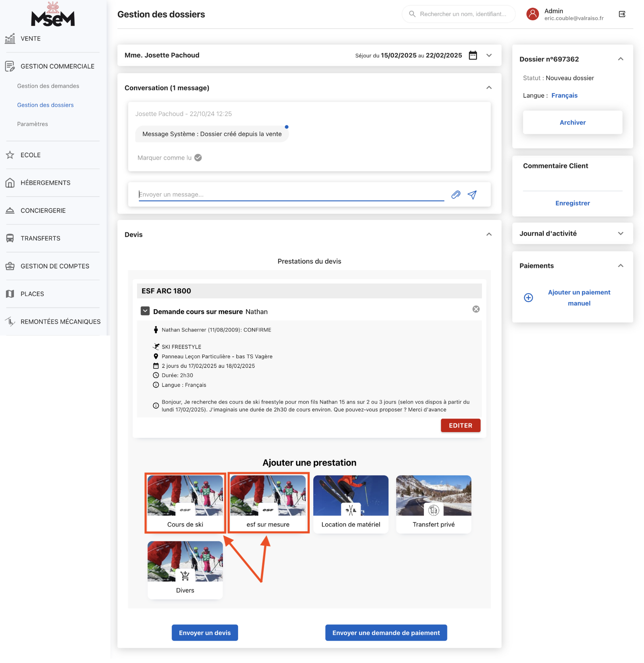Collapse the Conversation section
The image size is (644, 663).
(x=489, y=88)
